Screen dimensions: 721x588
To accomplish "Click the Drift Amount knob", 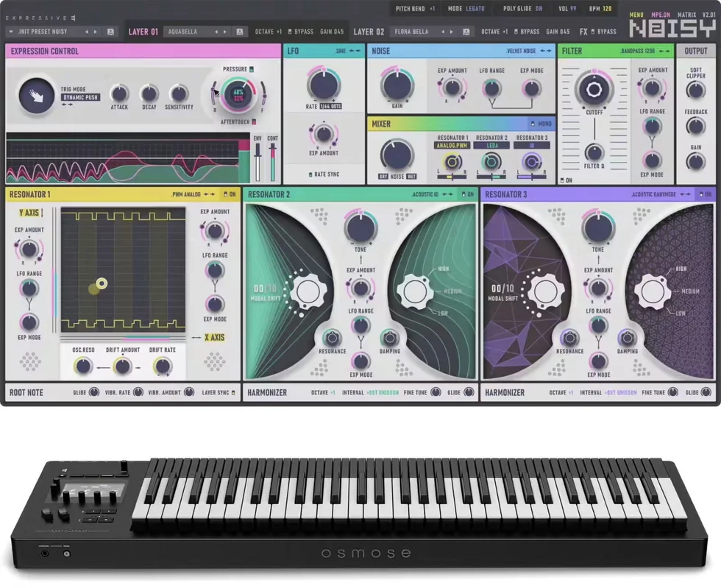I will [122, 366].
